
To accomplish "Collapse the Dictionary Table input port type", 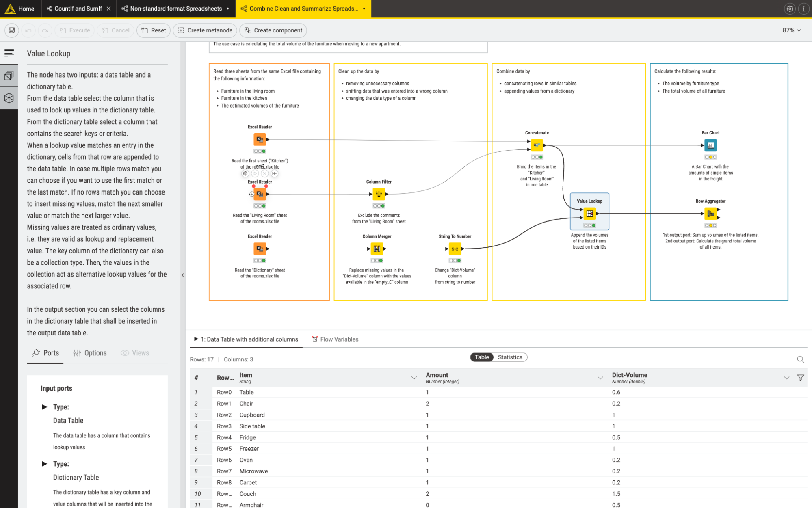I will tap(45, 464).
